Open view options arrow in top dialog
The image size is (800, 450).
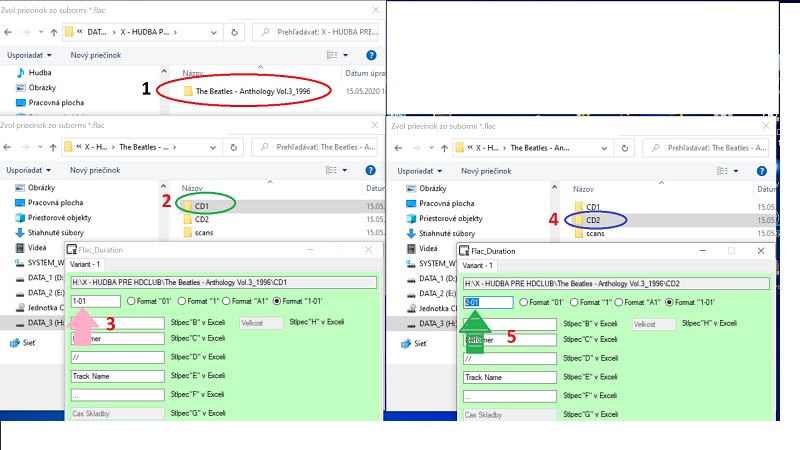[x=345, y=55]
